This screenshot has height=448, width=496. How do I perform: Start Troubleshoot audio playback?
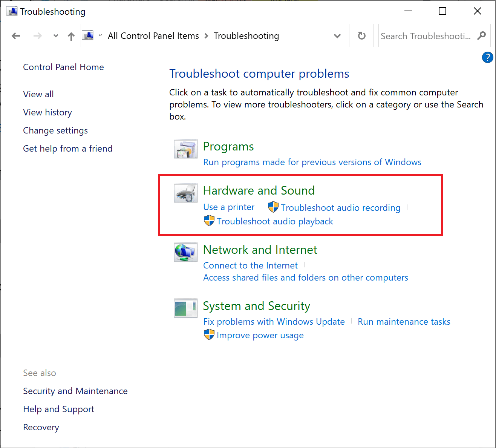[275, 221]
